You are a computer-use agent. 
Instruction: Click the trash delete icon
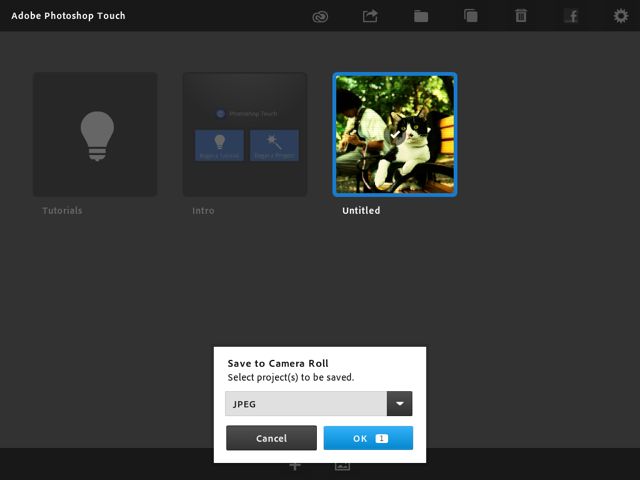click(521, 16)
